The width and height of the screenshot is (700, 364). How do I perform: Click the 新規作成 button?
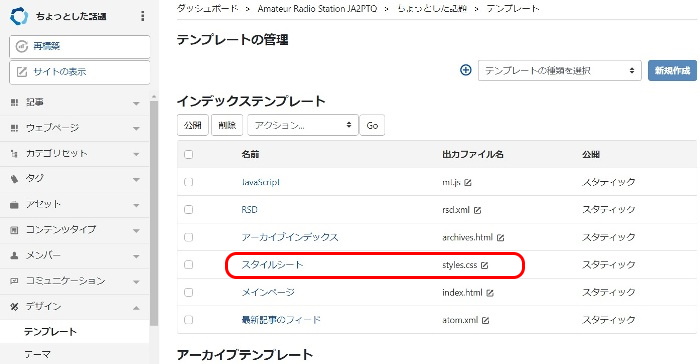(672, 71)
